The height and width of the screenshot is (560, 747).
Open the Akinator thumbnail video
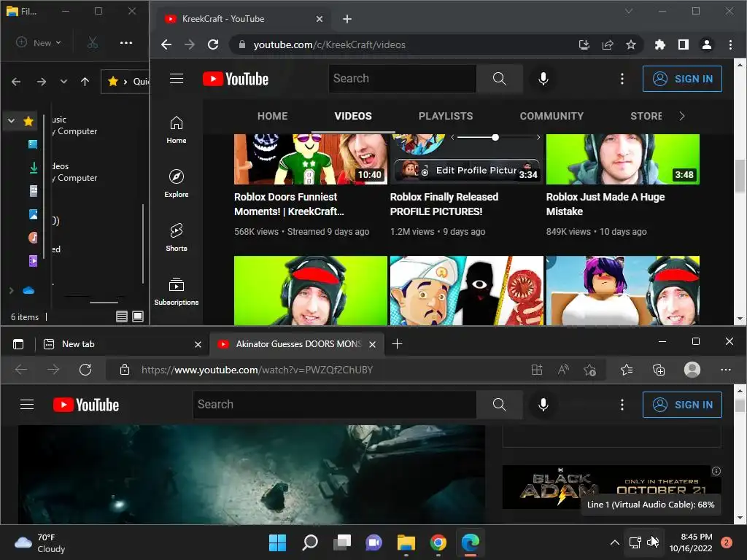tap(467, 290)
